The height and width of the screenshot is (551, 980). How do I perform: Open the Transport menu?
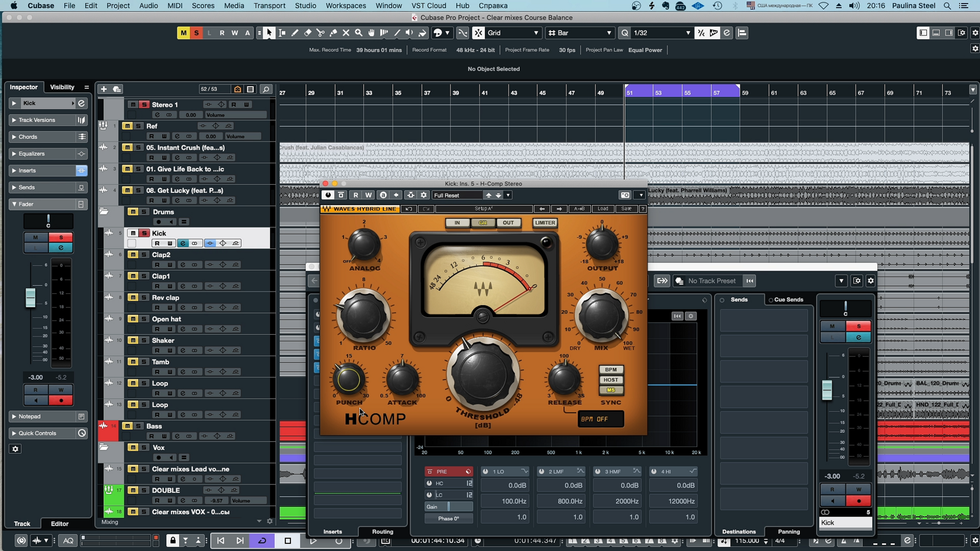coord(269,6)
